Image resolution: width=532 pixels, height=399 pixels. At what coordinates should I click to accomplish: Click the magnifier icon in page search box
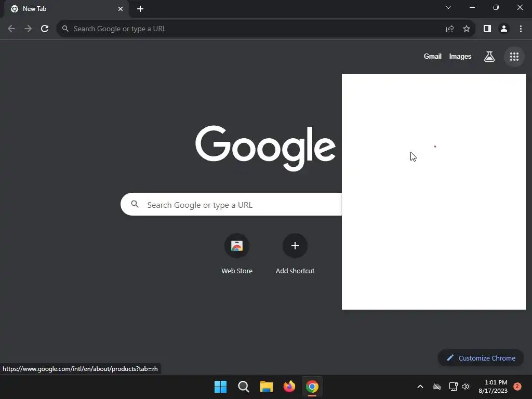tap(135, 204)
